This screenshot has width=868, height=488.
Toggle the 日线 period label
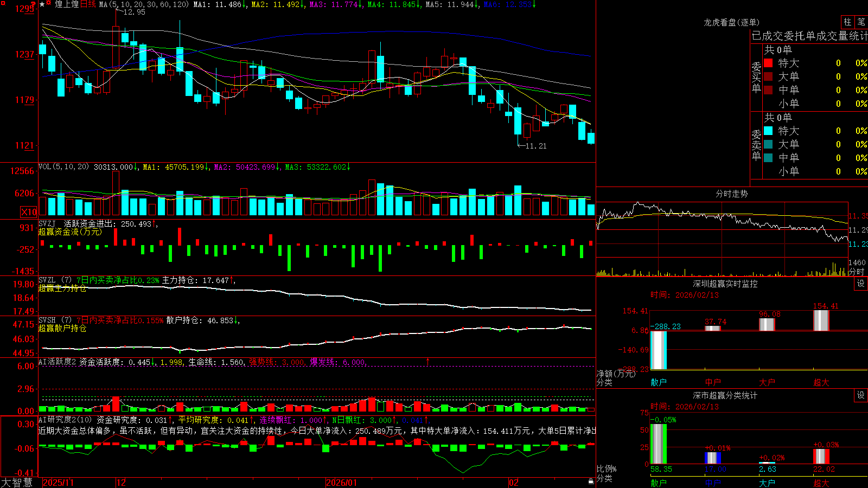(88, 4)
